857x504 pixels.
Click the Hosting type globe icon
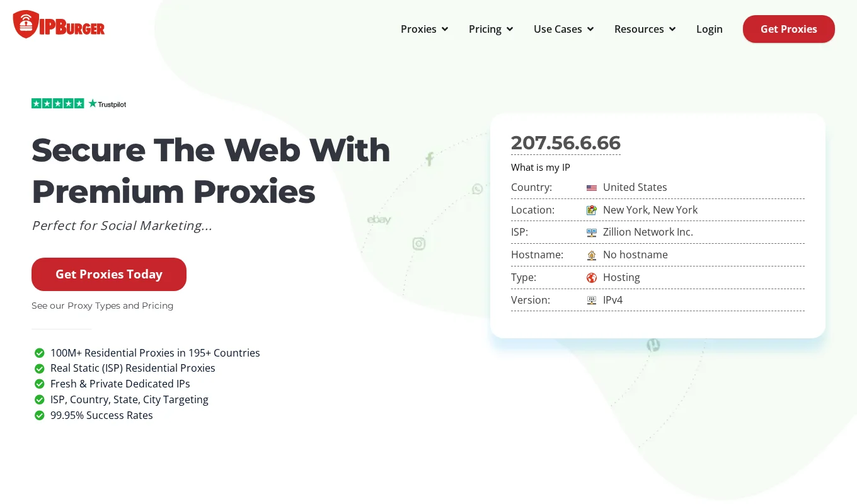[x=591, y=278]
